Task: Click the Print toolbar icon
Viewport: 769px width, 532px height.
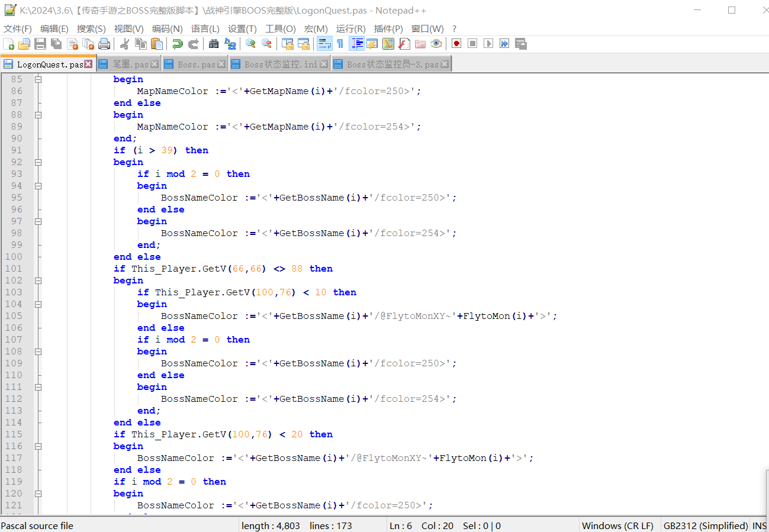Action: pos(104,44)
